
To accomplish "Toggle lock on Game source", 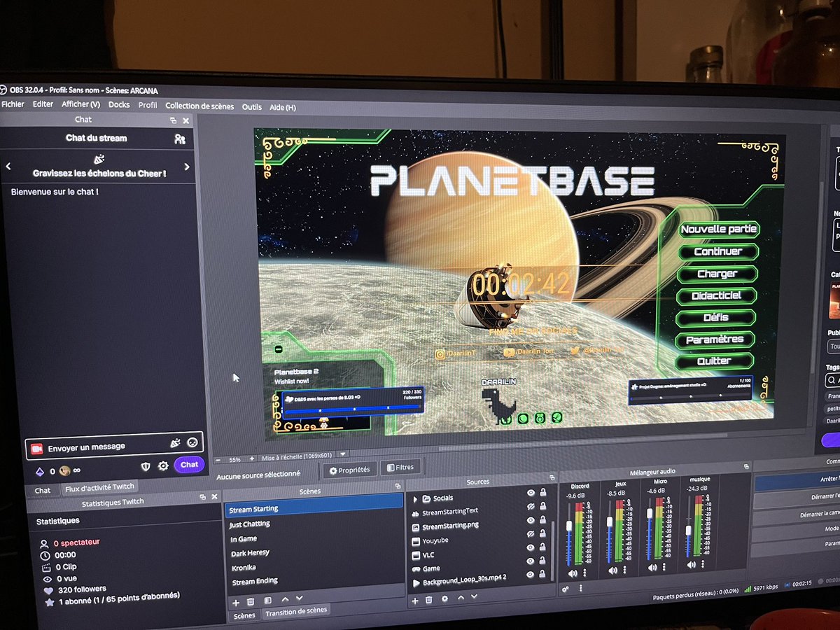I will pos(542,561).
